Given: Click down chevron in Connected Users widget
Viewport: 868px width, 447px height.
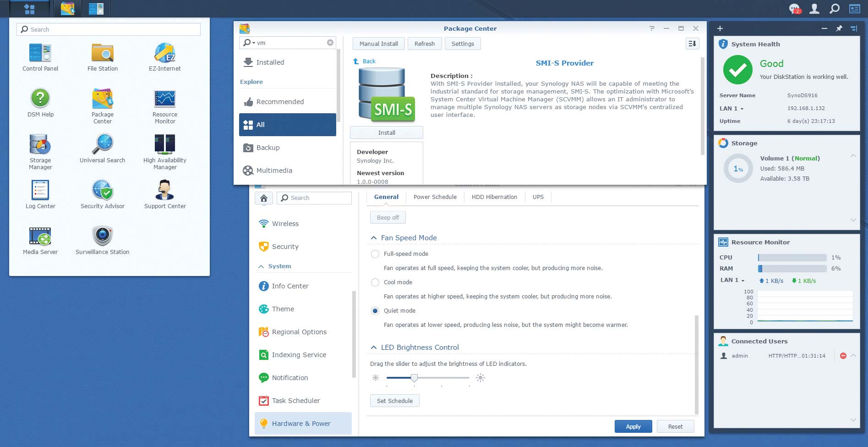Looking at the screenshot, I should [x=853, y=420].
